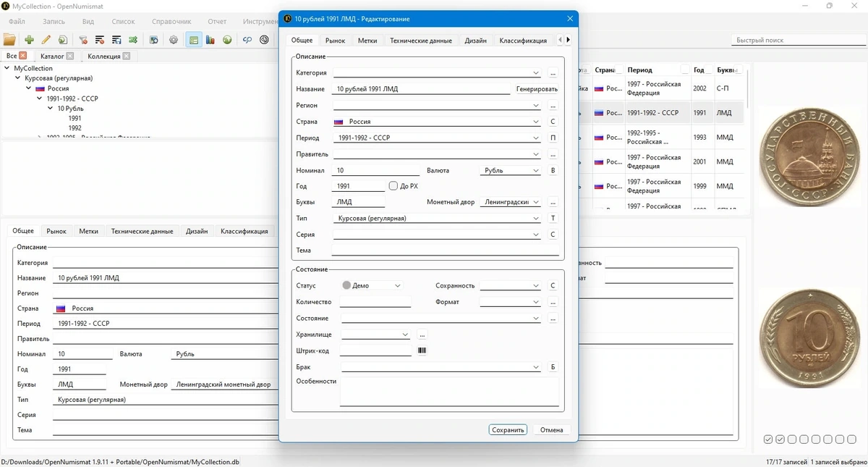868x467 pixels.
Task: Select the 1991-1992 - СССР tree item
Action: 72,98
